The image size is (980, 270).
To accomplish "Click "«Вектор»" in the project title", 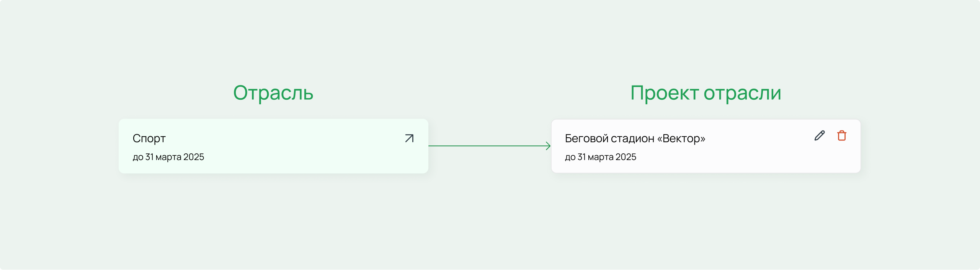I will pos(681,138).
